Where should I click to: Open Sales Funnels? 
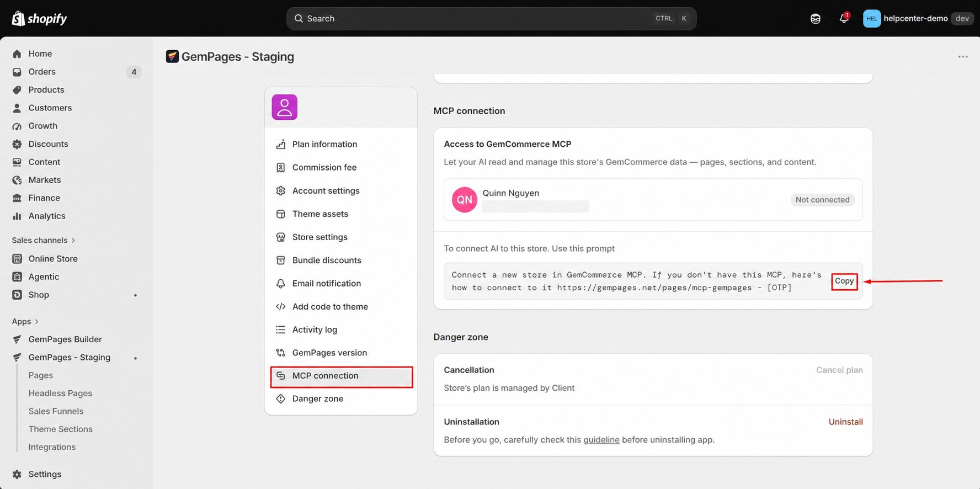tap(56, 411)
